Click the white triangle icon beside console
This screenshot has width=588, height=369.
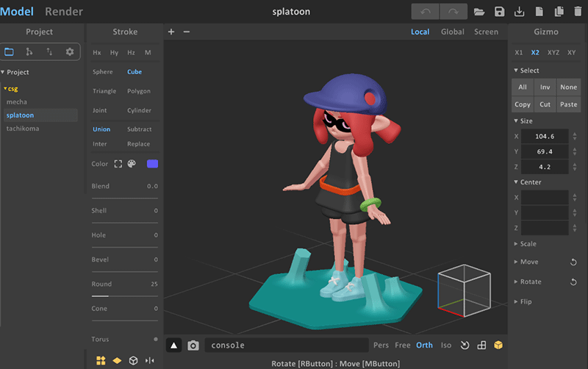coord(173,345)
